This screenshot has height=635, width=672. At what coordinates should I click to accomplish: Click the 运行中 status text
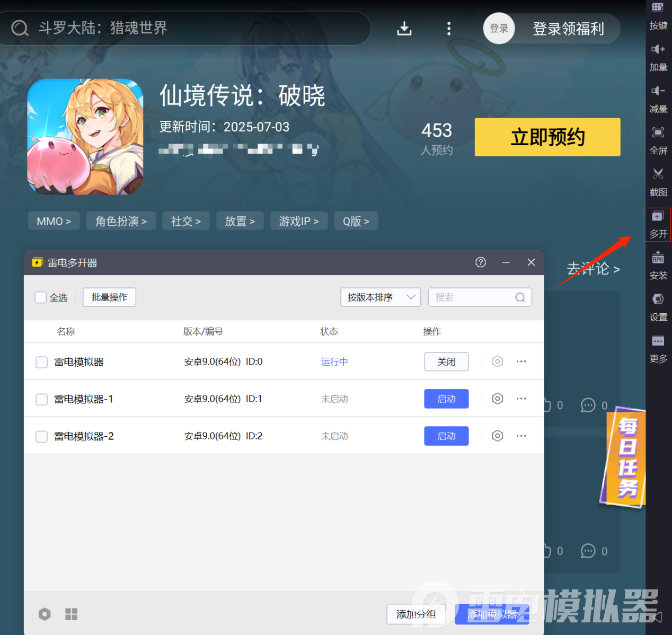(334, 361)
